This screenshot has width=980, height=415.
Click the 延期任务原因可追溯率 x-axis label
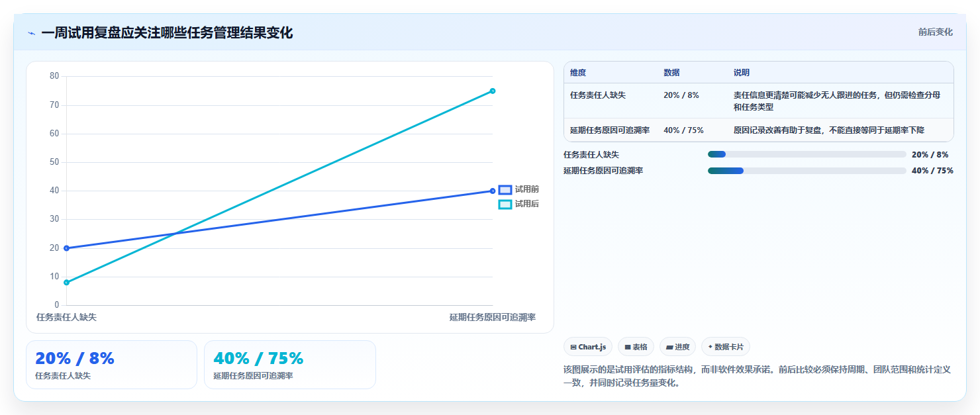tap(493, 318)
